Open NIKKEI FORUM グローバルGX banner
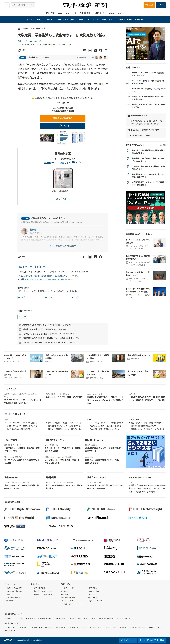 146,207
